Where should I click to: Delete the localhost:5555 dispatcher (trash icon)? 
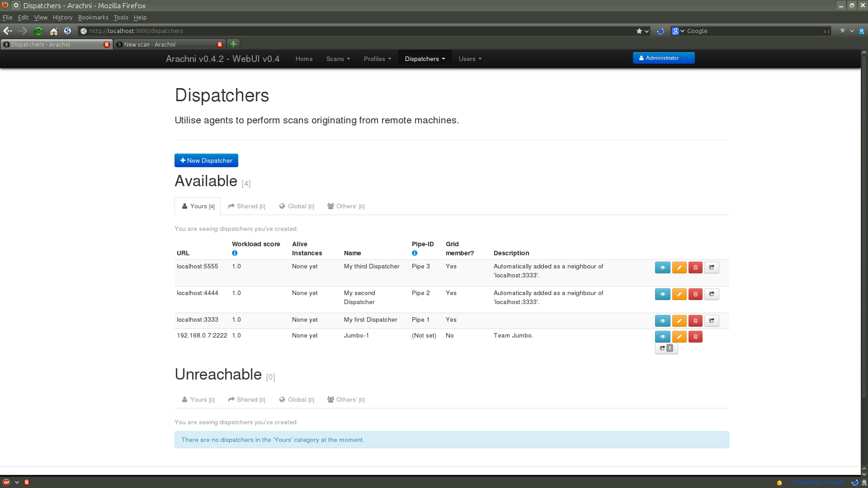[x=695, y=267]
